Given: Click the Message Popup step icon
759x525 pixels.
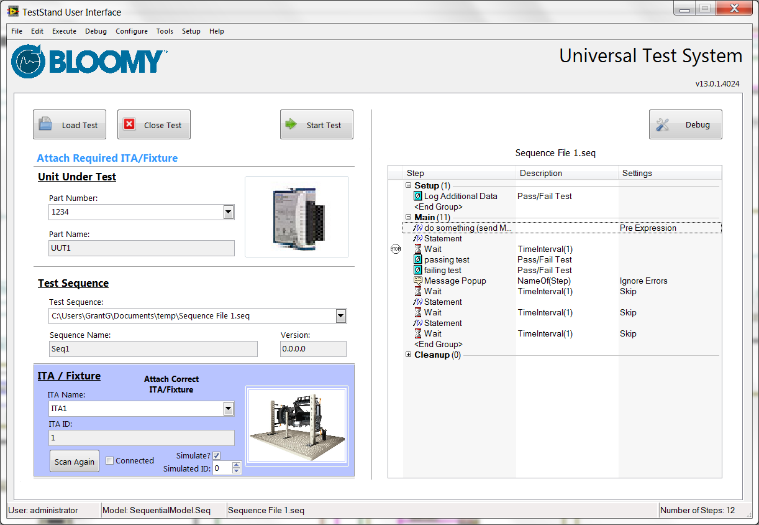Looking at the screenshot, I should (x=418, y=281).
